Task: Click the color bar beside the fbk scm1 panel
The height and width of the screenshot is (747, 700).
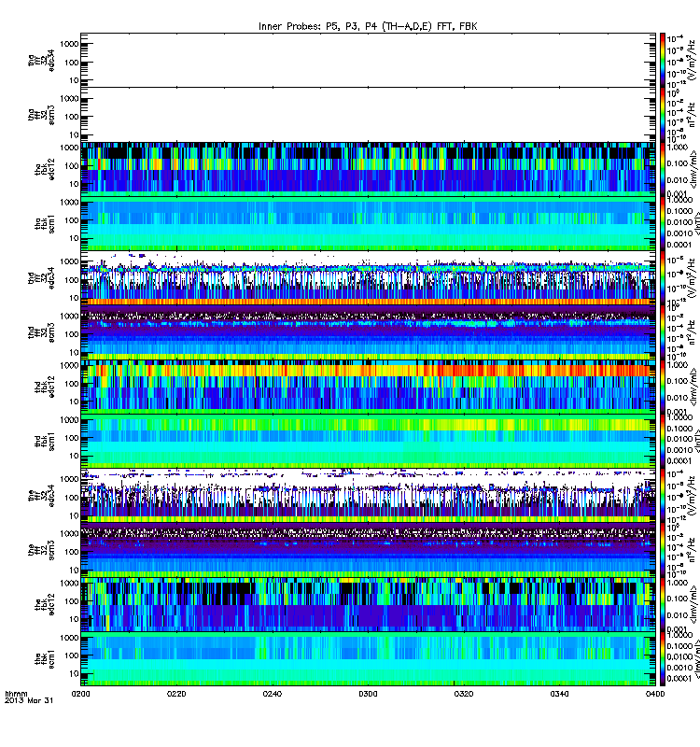Action: point(663,659)
